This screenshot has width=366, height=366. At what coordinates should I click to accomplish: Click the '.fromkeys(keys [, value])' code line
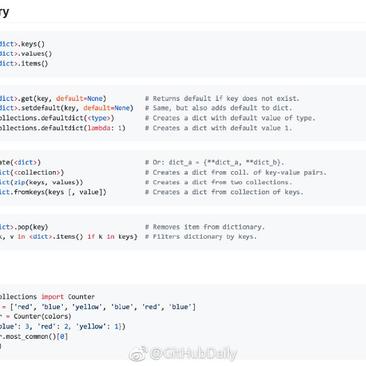tap(53, 192)
